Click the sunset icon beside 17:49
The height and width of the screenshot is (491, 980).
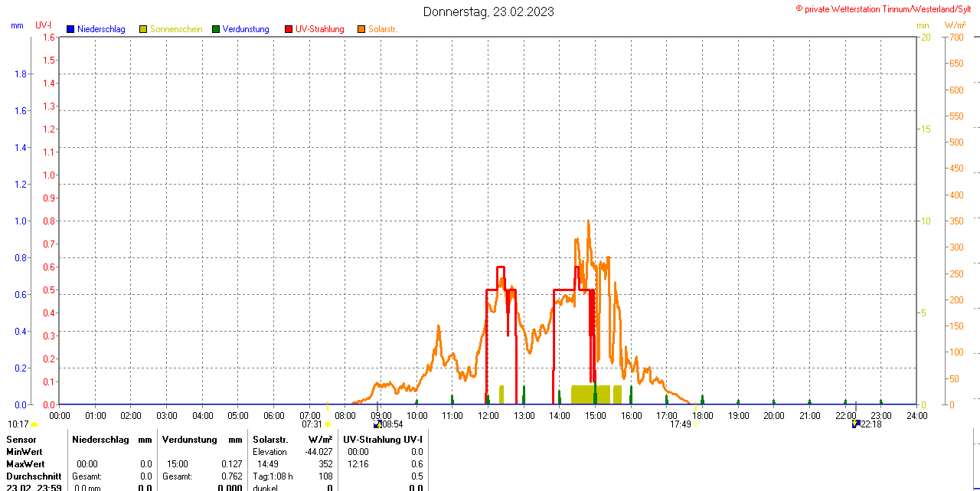click(695, 424)
